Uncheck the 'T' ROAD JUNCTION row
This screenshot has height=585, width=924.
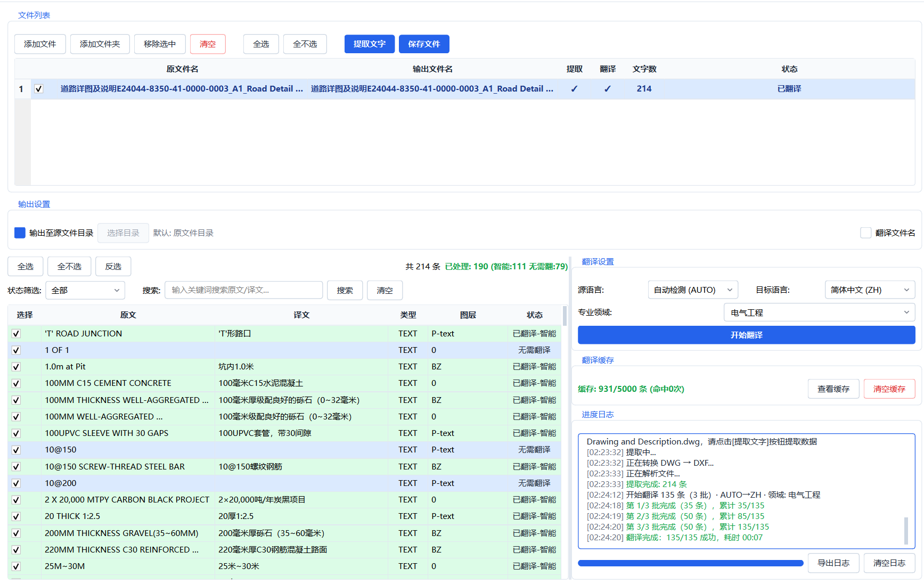tap(16, 334)
